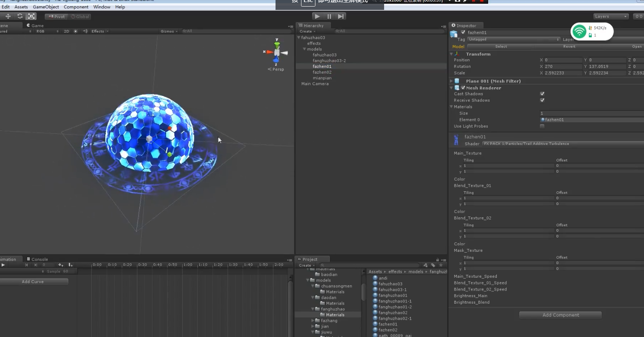The width and height of the screenshot is (644, 337).
Task: Uncheck Cast Shadows
Action: point(542,94)
